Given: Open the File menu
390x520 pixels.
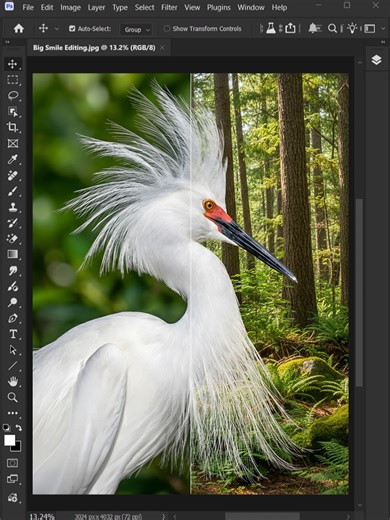Looking at the screenshot, I should pyautogui.click(x=28, y=7).
